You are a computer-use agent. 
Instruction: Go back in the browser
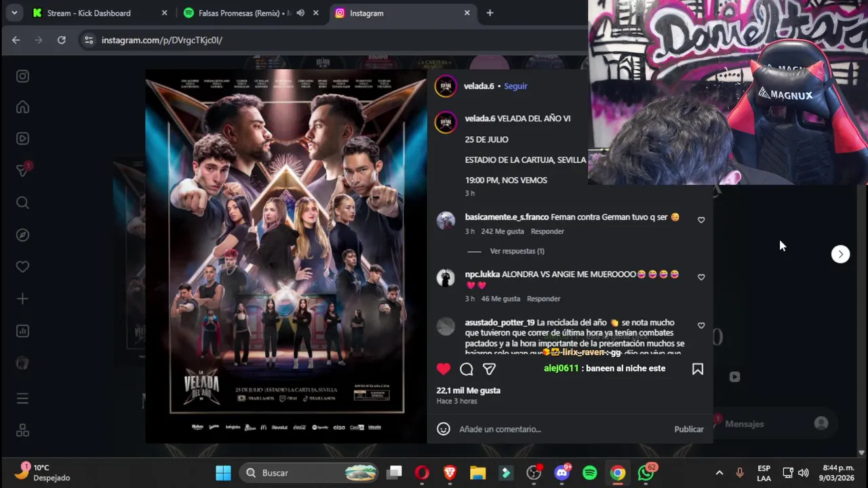tap(16, 40)
